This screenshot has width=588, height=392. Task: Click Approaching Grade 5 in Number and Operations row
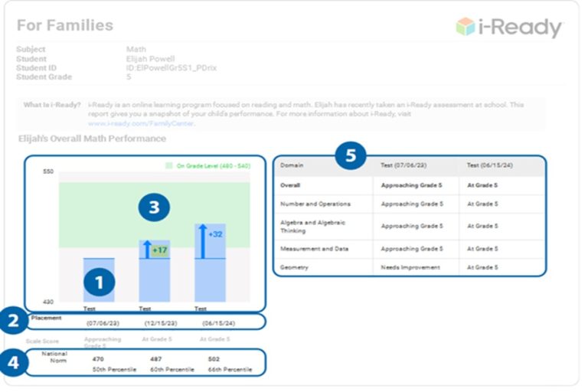pos(412,204)
